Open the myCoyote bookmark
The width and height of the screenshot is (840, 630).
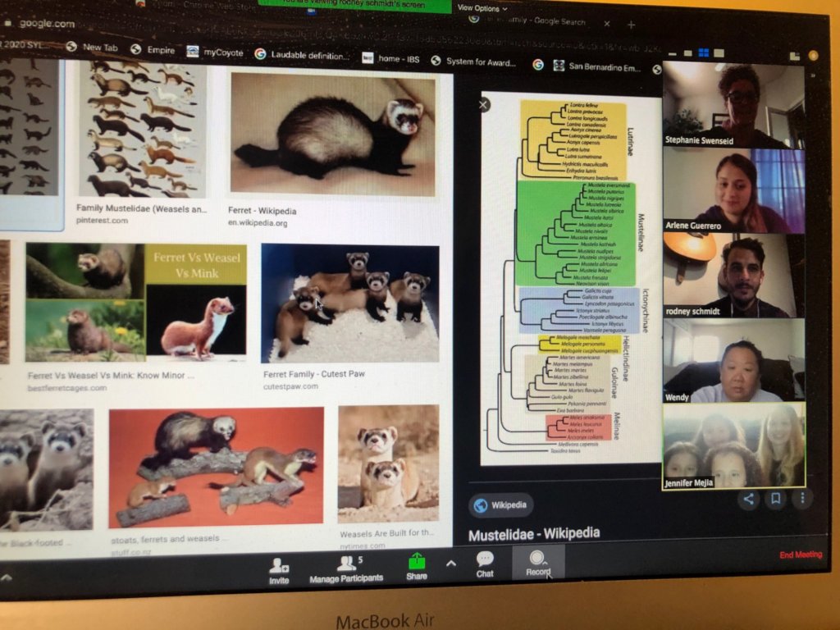215,52
